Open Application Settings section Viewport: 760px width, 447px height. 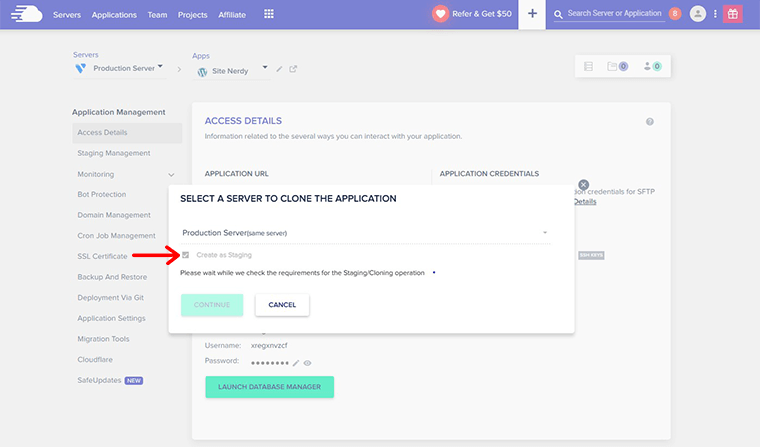[111, 318]
